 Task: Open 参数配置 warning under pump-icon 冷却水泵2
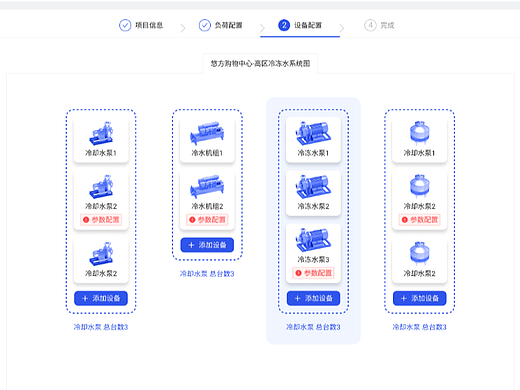(101, 220)
